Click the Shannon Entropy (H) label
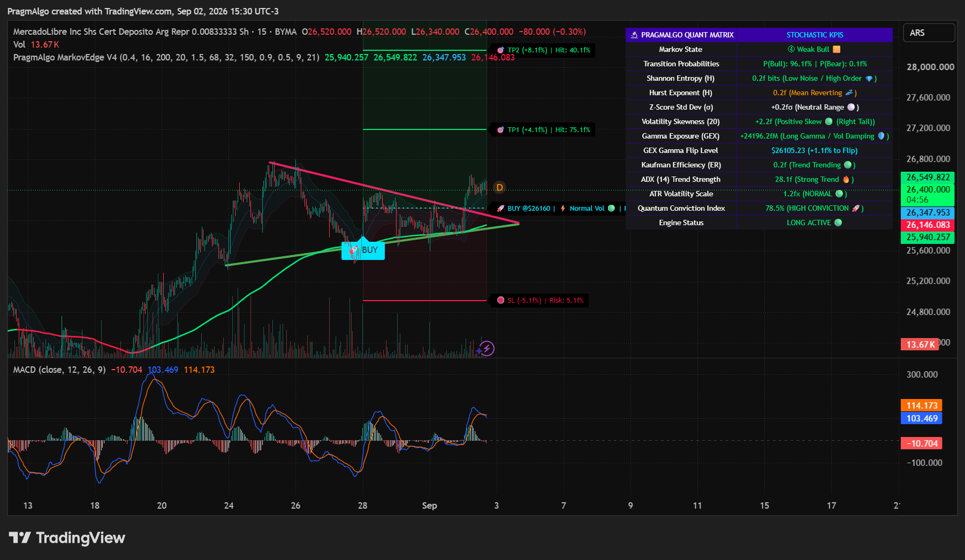965x560 pixels. pyautogui.click(x=680, y=78)
